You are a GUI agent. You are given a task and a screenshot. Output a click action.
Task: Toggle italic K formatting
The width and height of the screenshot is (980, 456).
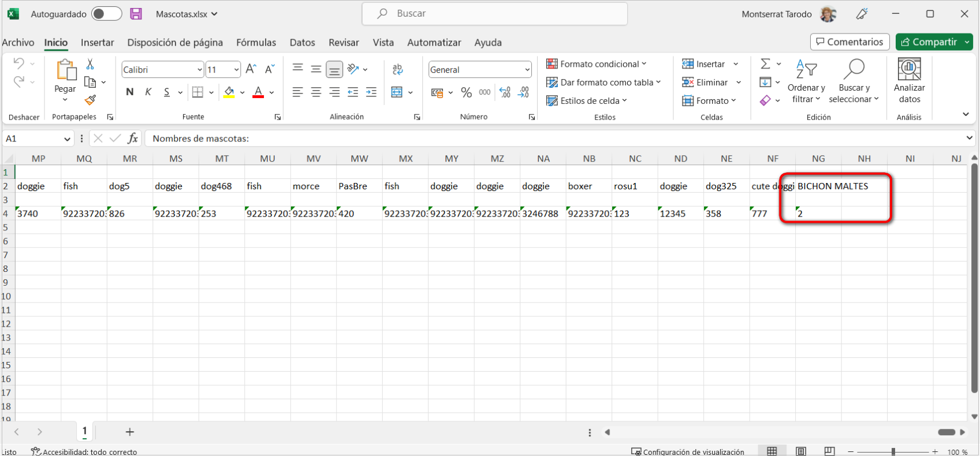148,92
